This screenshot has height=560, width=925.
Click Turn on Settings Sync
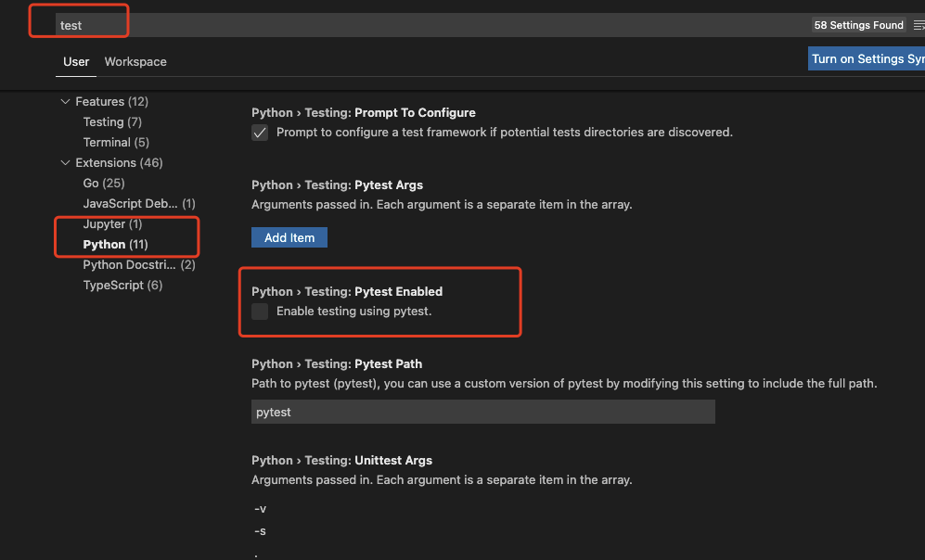click(866, 57)
